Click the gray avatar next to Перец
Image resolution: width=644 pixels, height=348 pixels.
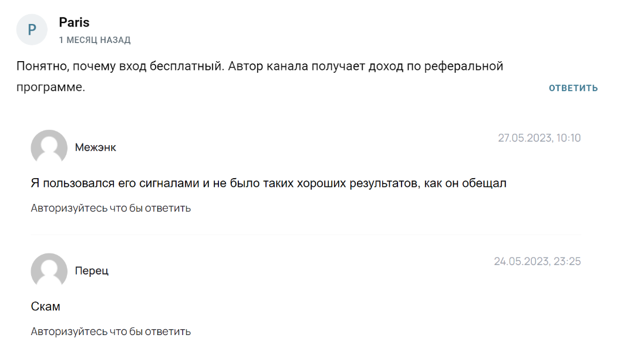(49, 270)
